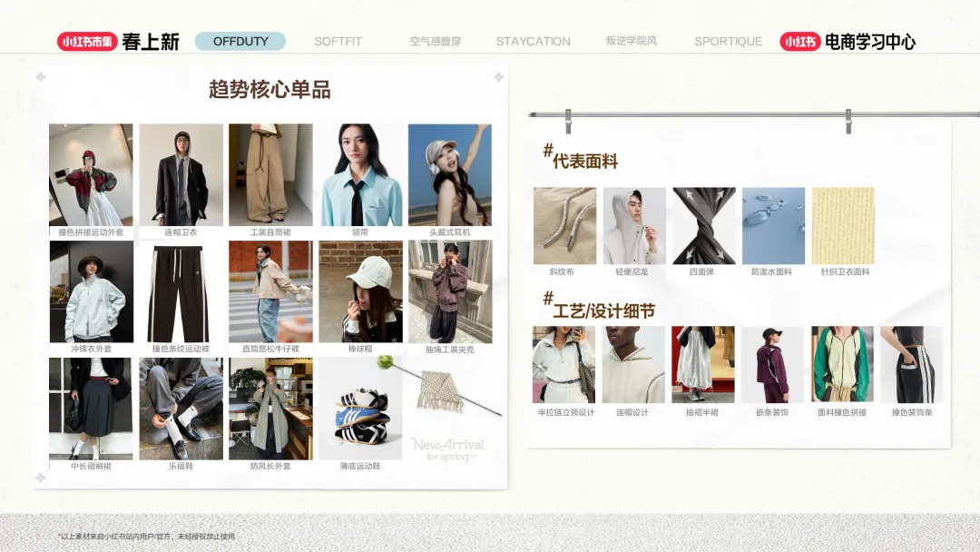
Task: Click the 薄底运动鞋 caption
Action: pyautogui.click(x=360, y=466)
